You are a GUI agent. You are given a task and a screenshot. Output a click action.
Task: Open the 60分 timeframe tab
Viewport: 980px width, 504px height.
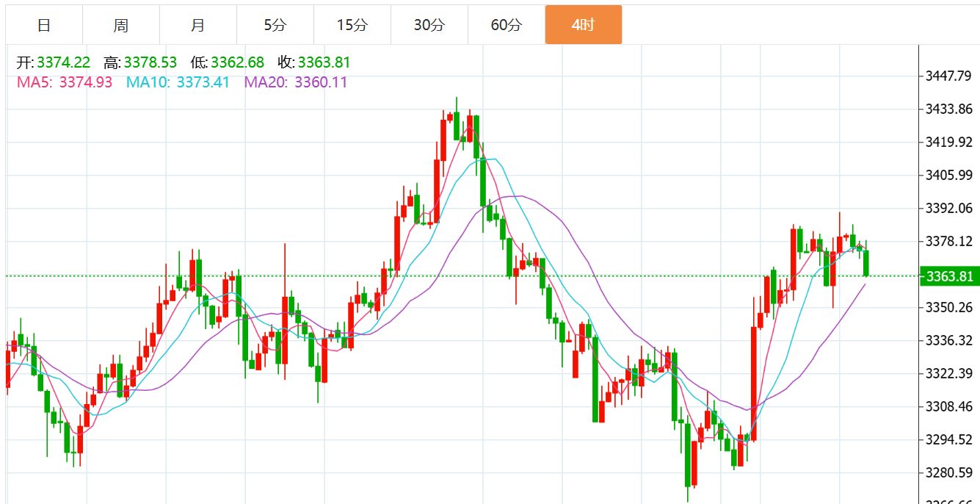pyautogui.click(x=507, y=25)
